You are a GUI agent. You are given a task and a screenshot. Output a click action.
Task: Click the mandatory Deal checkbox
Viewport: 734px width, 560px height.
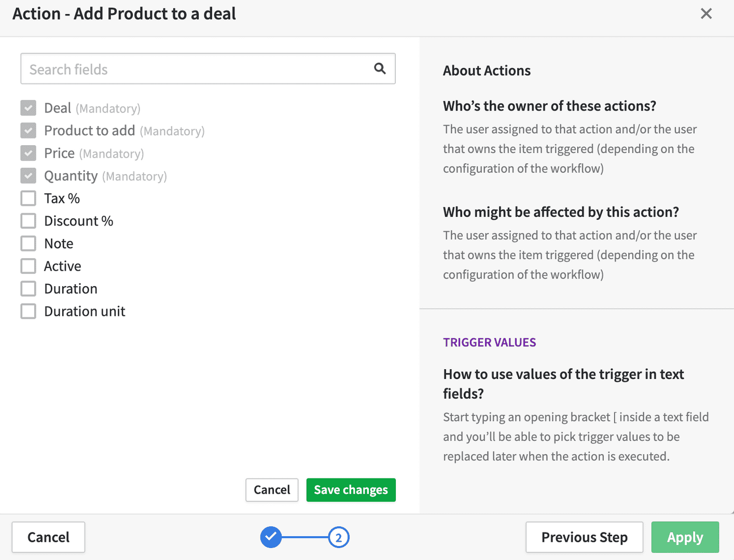pyautogui.click(x=28, y=108)
